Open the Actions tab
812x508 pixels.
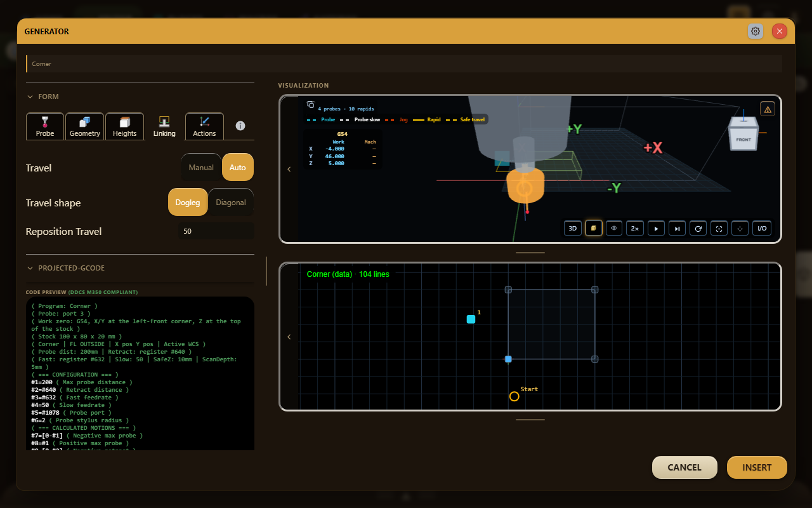204,126
